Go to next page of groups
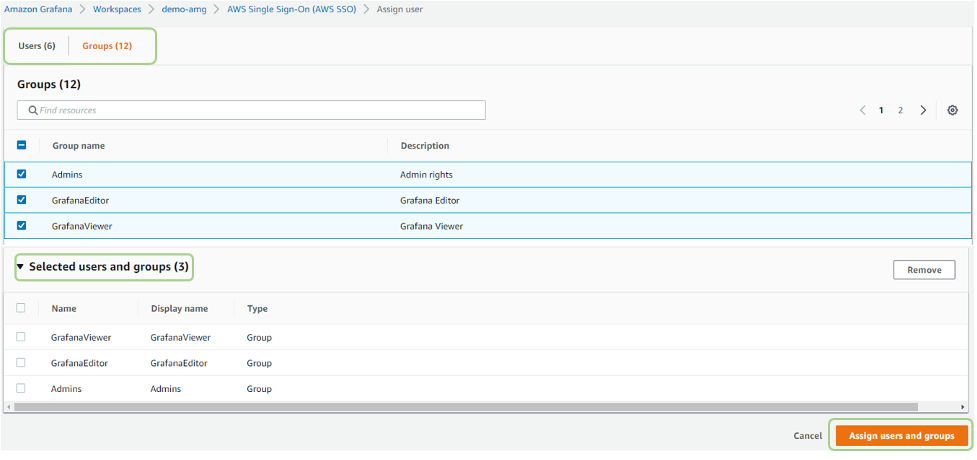 coord(923,110)
